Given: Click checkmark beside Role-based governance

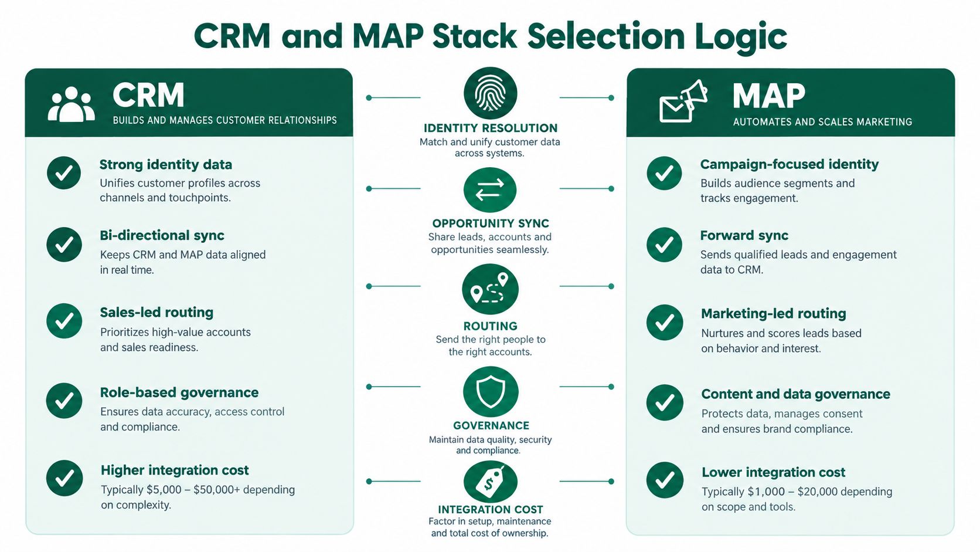Looking at the screenshot, I should click(x=64, y=401).
